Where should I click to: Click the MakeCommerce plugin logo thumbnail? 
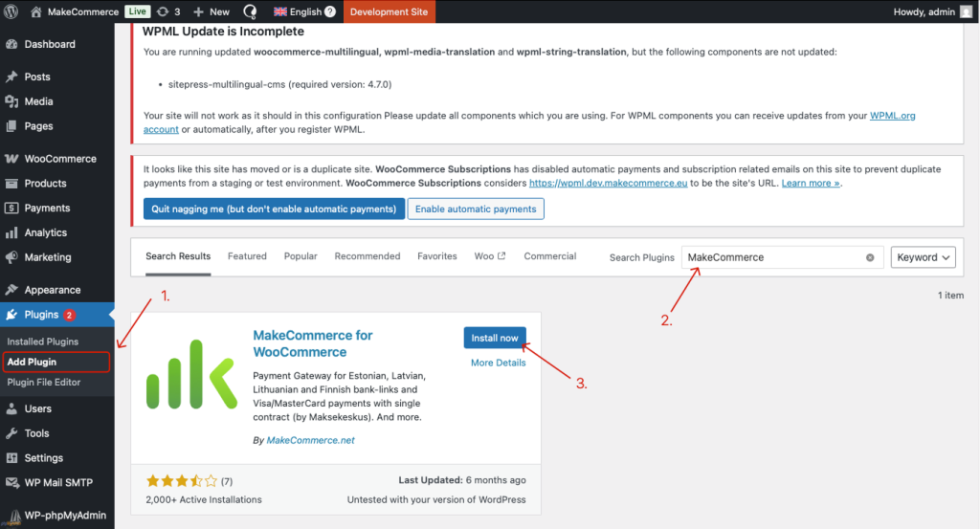coord(191,375)
